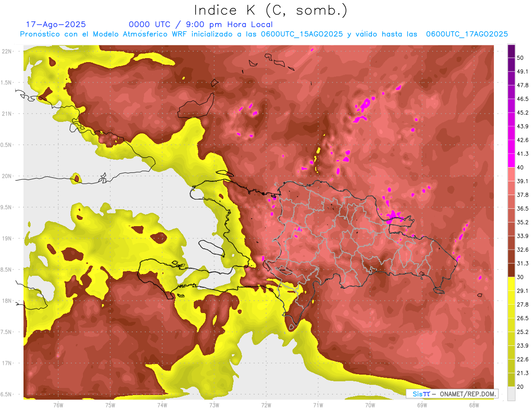
Task: Click the latitude label '21N'
Action: pos(7,114)
